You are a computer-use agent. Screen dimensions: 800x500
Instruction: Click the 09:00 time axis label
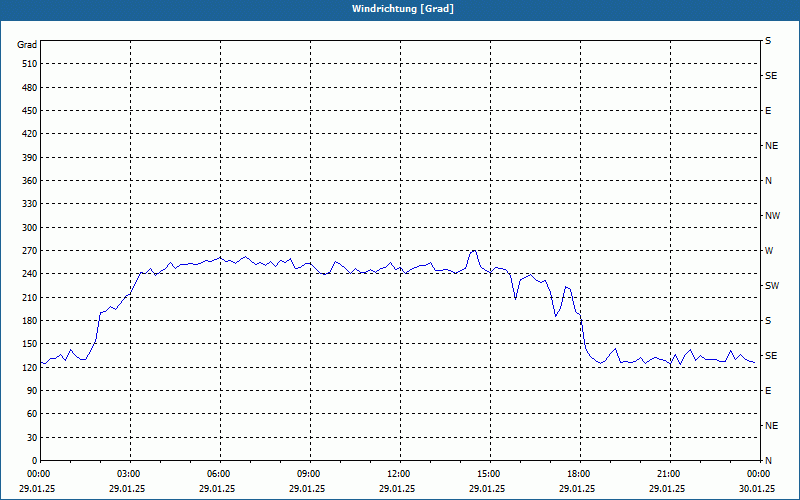click(310, 474)
